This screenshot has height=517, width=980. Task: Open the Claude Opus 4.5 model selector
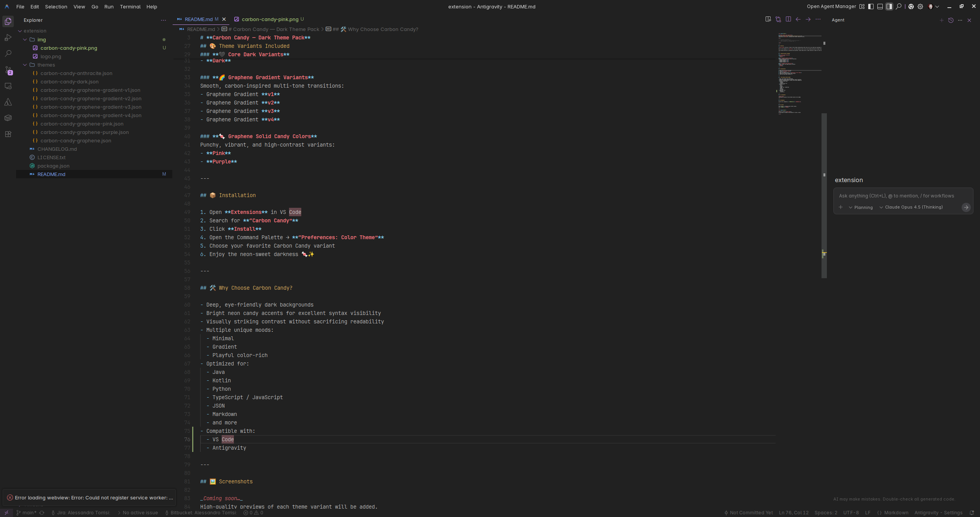[x=911, y=207]
